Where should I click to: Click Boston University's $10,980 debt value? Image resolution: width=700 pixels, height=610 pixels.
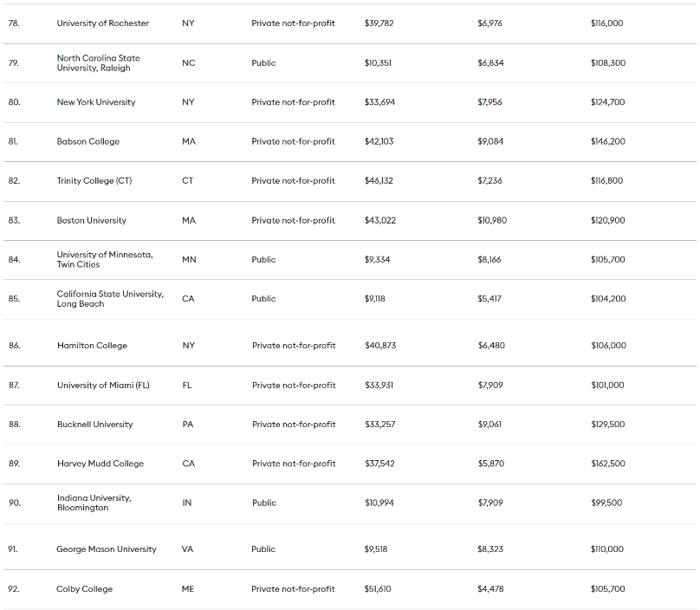492,220
